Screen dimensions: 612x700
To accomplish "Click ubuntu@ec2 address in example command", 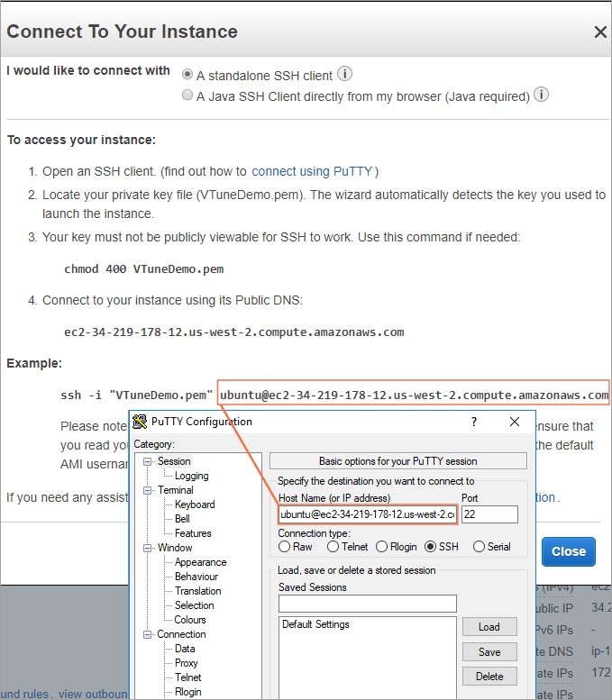I will pyautogui.click(x=414, y=395).
